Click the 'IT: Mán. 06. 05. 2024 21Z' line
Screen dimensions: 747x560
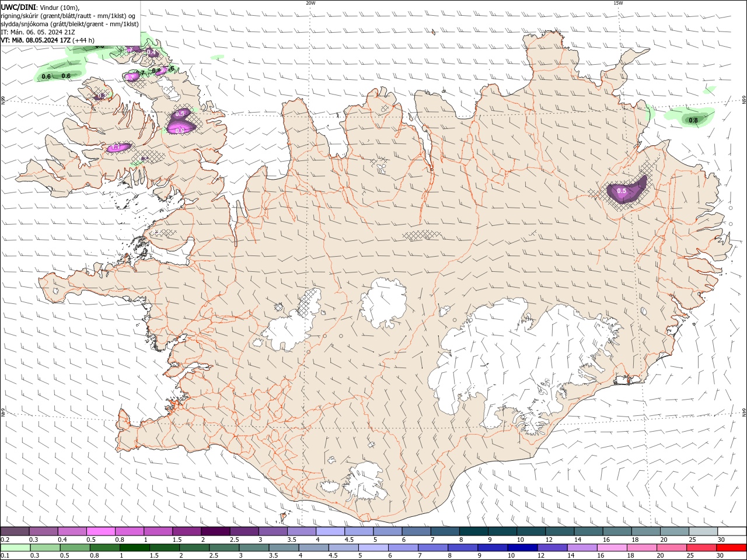click(x=37, y=32)
